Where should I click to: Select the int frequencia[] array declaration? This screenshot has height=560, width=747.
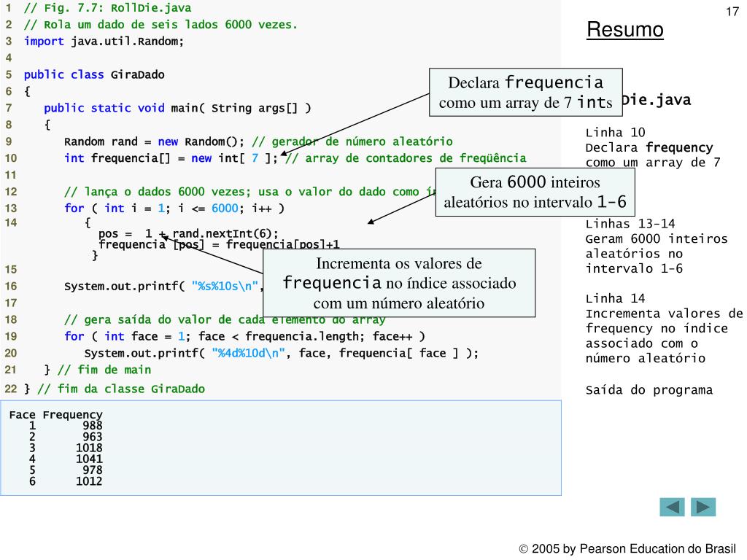pyautogui.click(x=171, y=158)
